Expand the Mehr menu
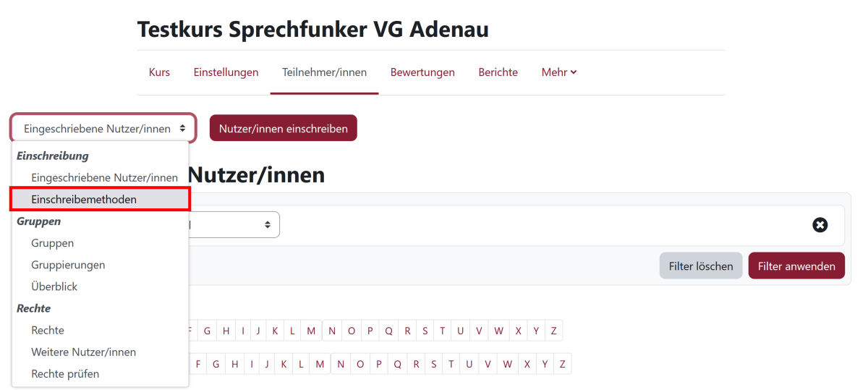 click(x=559, y=72)
